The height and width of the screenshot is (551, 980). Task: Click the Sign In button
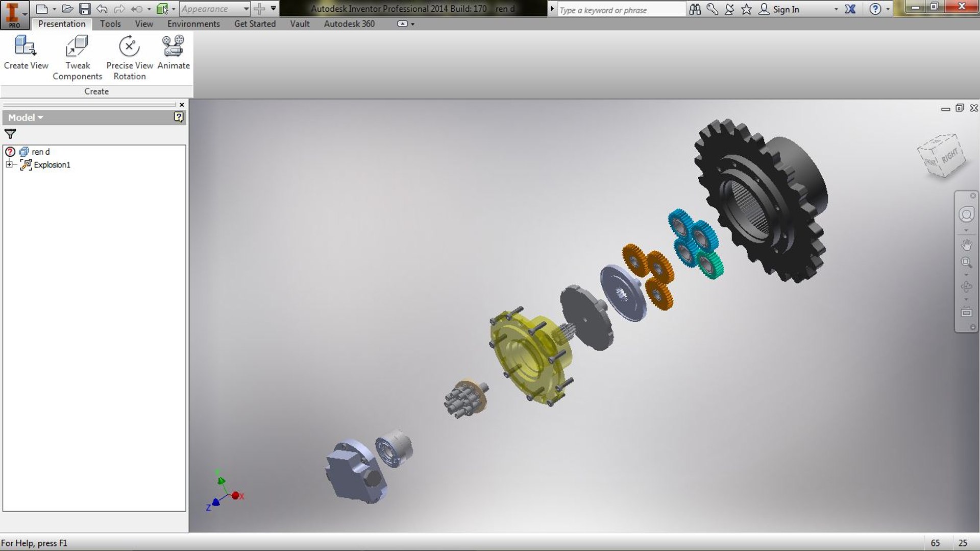[x=779, y=9]
